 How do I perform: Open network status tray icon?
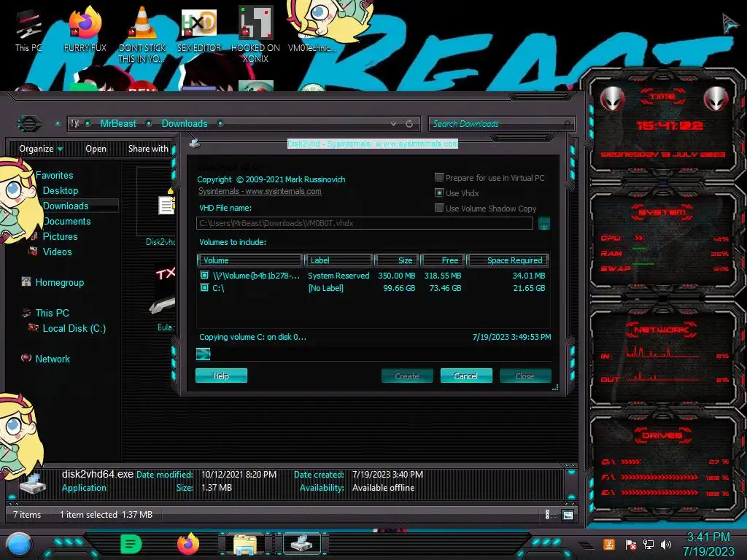click(649, 544)
